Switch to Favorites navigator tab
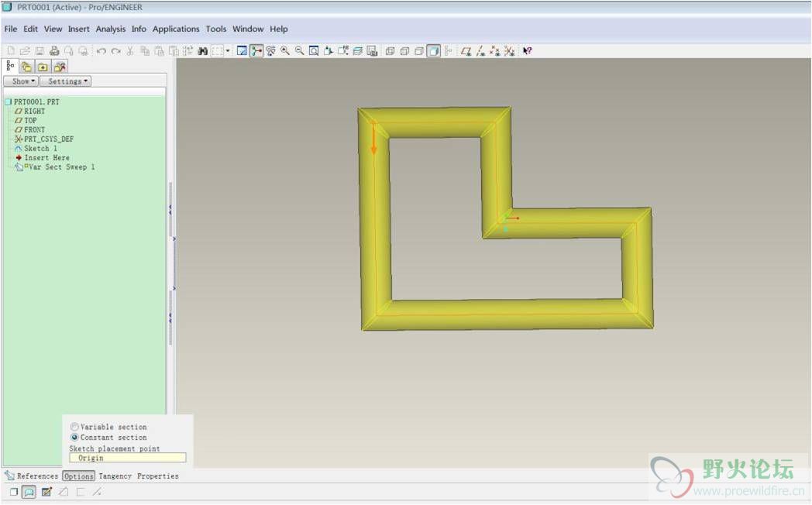This screenshot has width=812, height=505. pos(43,67)
